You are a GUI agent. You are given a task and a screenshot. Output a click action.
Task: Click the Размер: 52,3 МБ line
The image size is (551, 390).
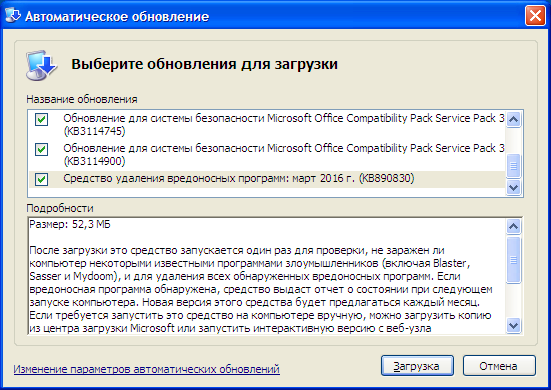pyautogui.click(x=70, y=224)
